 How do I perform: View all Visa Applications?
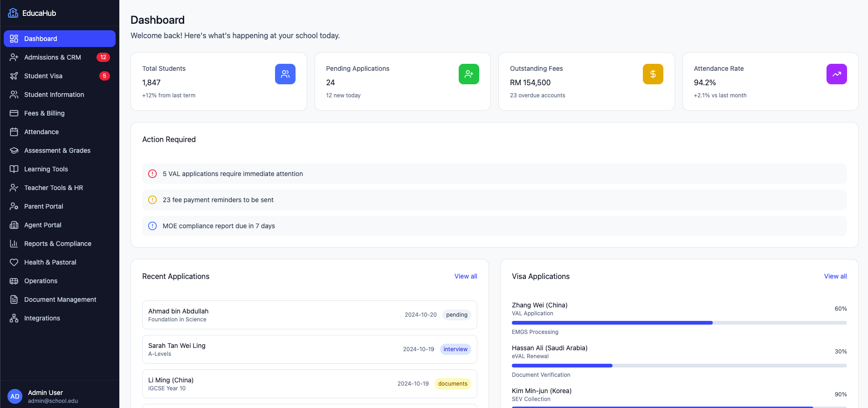click(x=835, y=276)
